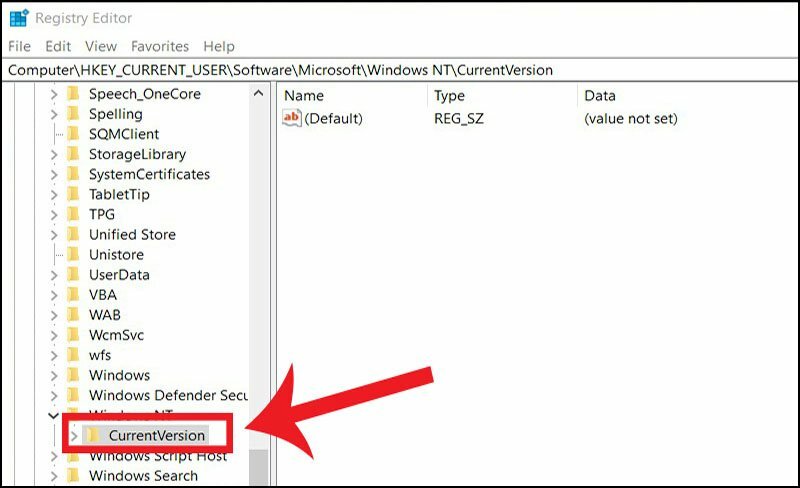
Task: Click the UserData folder icon
Action: point(73,275)
